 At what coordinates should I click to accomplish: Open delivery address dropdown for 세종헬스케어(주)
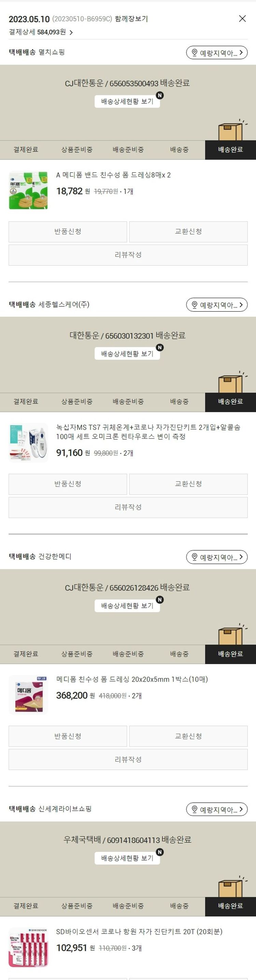pyautogui.click(x=217, y=305)
